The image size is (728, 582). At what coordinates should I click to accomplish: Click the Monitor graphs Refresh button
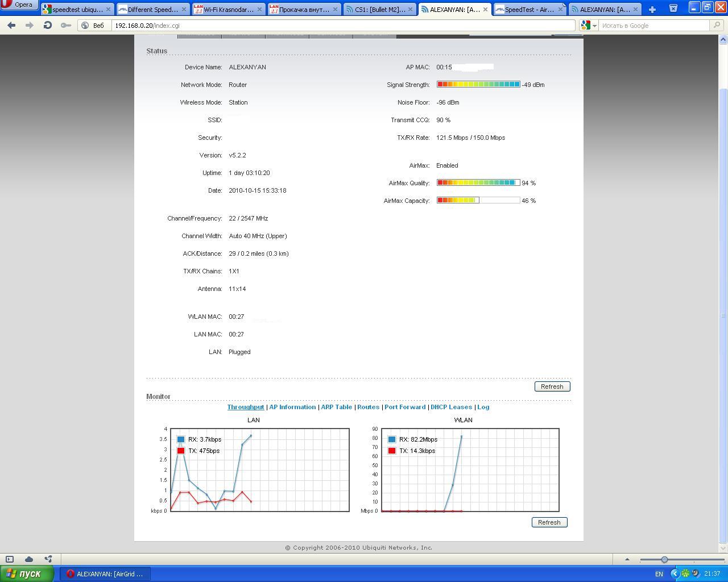point(549,522)
